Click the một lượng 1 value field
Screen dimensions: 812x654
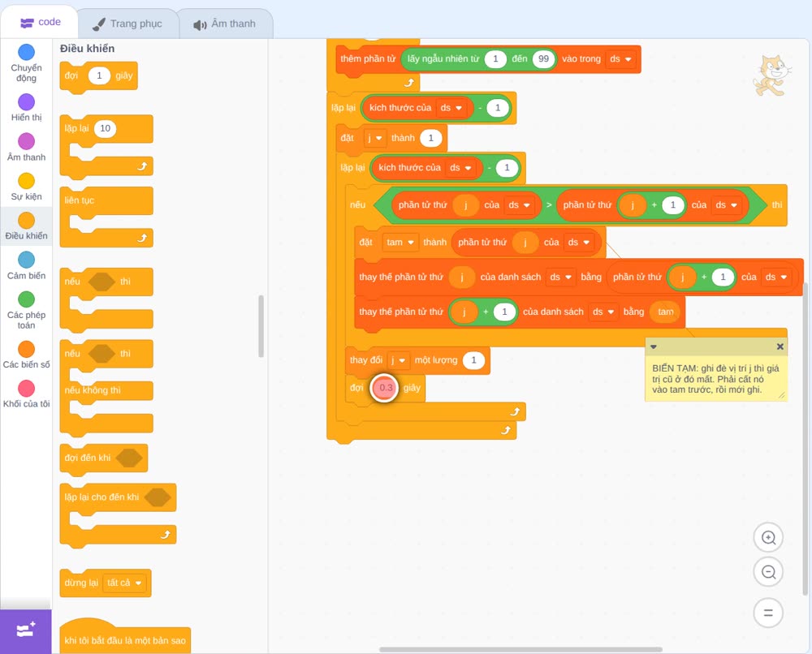[x=473, y=360]
